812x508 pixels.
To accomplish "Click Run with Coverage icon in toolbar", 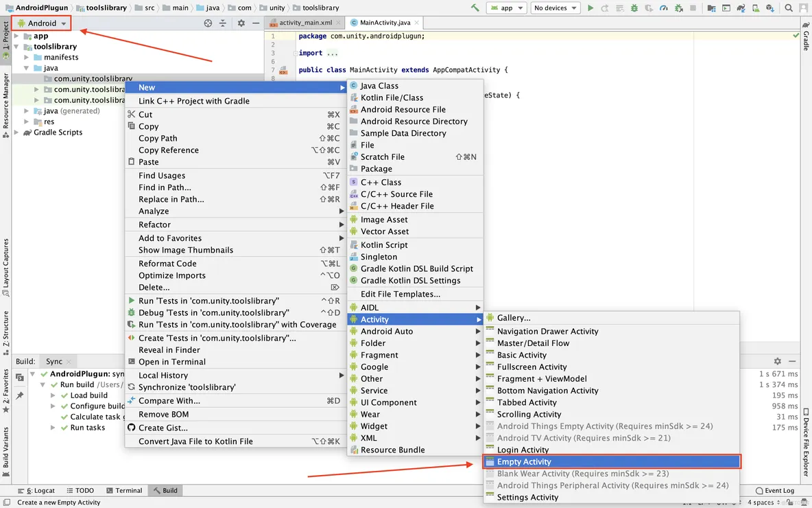I will 649,8.
